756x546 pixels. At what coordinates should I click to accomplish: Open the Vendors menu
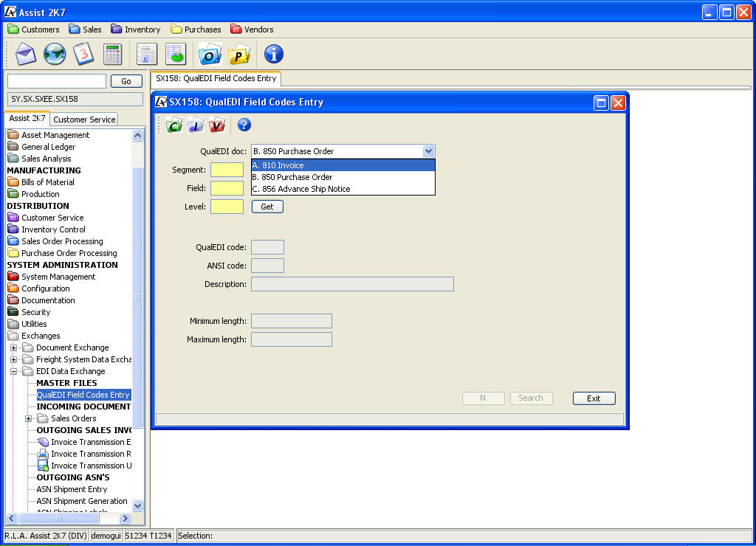252,30
